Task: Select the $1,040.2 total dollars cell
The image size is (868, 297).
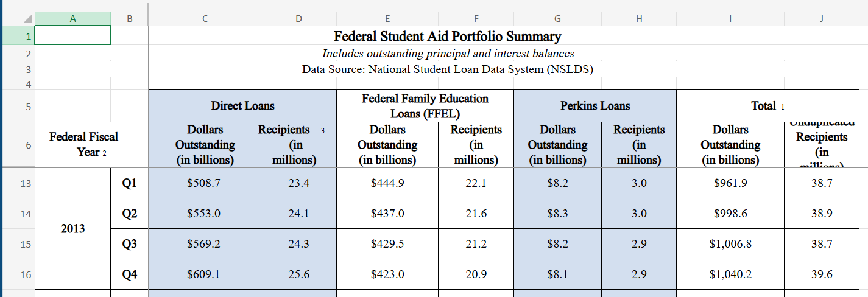Action: pyautogui.click(x=730, y=274)
